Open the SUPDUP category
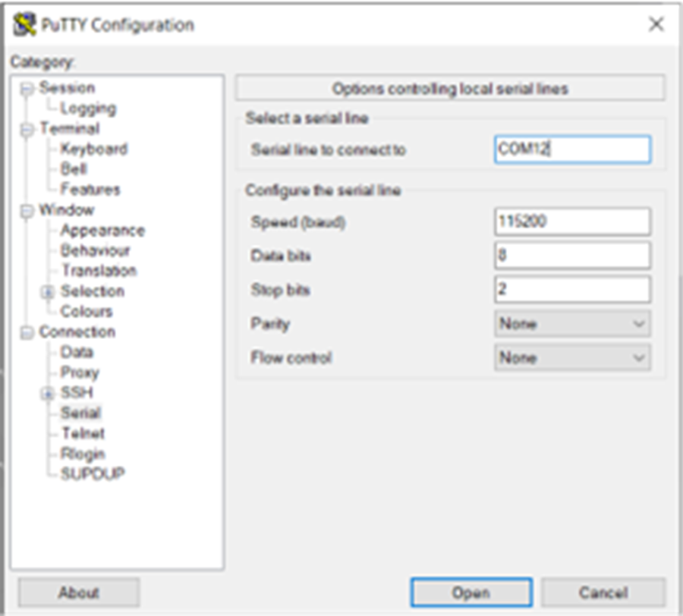This screenshot has width=683, height=616. [93, 473]
